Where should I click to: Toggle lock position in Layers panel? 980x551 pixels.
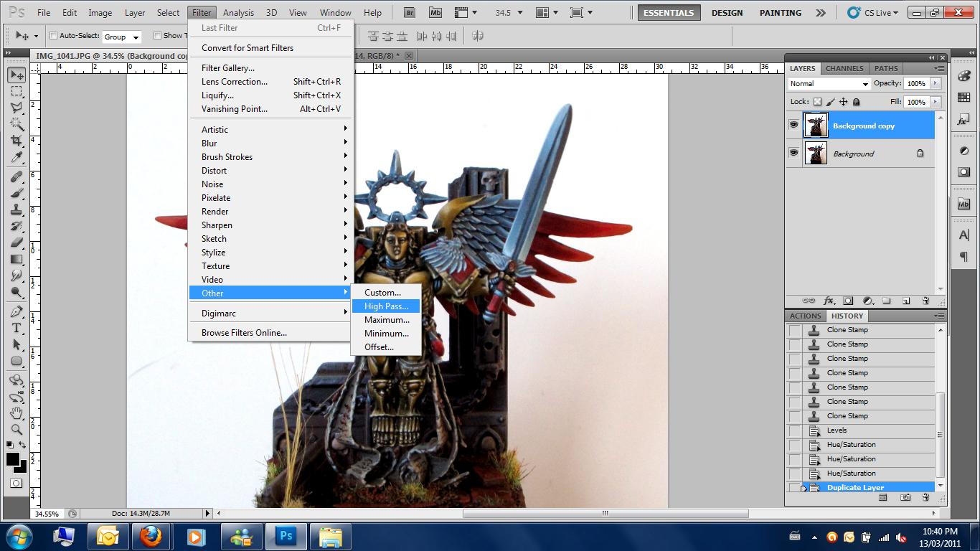[843, 102]
